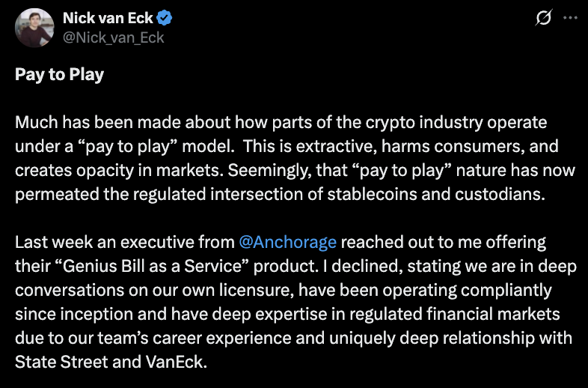This screenshot has width=588, height=388.
Task: Click the words "This is extractive, harms consumers"
Action: tap(434, 146)
